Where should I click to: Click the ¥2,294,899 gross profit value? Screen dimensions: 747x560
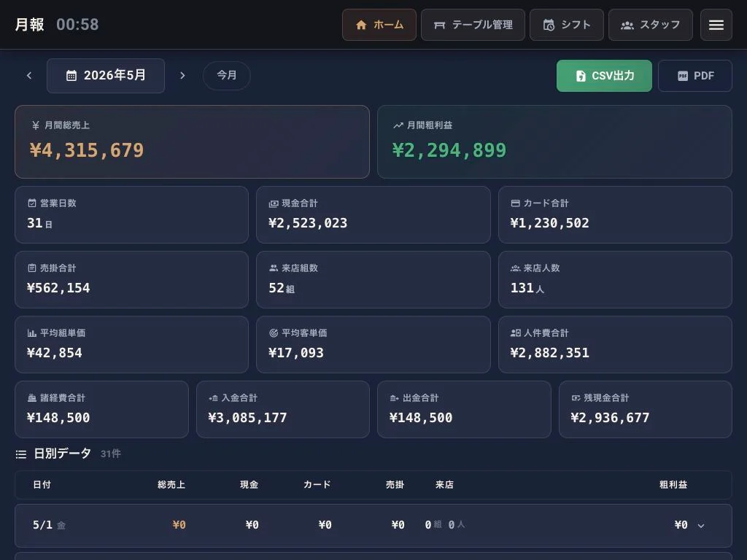[449, 150]
